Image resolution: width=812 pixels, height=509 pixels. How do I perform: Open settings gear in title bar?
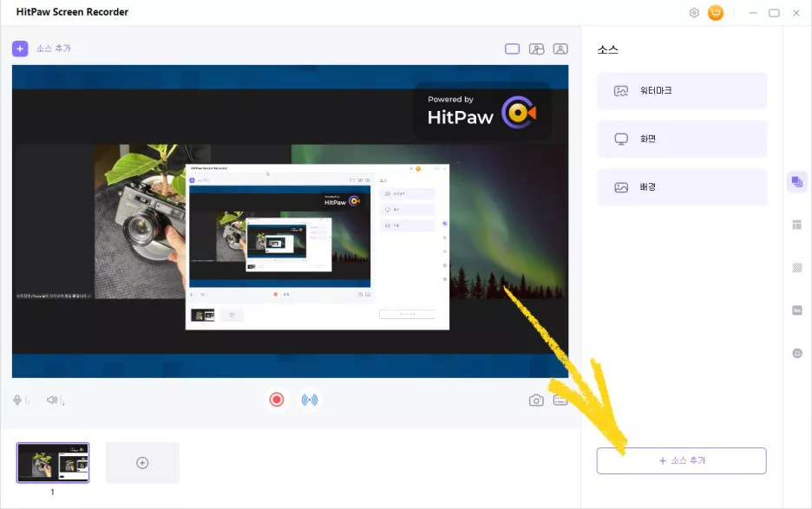point(694,13)
